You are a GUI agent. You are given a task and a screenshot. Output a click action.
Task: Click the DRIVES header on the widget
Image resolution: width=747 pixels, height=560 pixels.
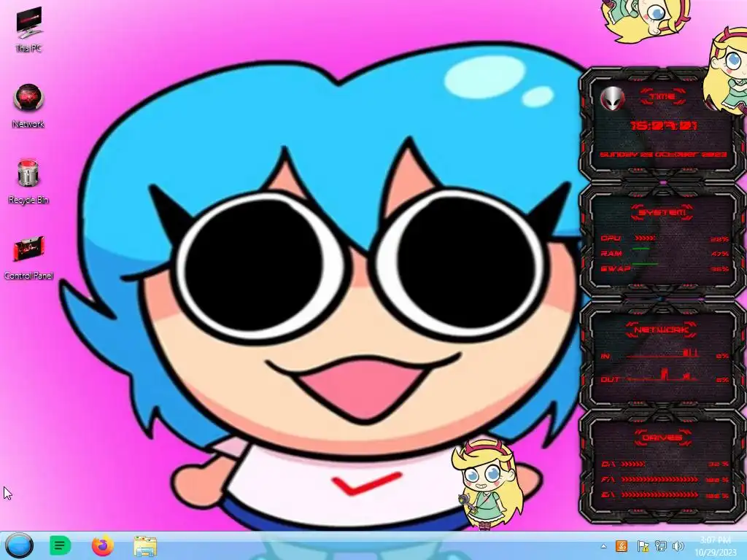pos(662,437)
